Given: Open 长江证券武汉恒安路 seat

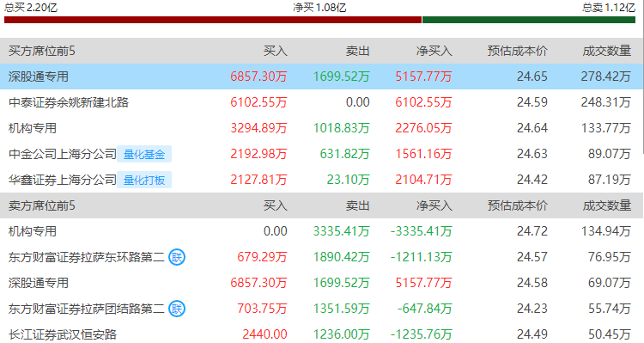Looking at the screenshot, I should tap(63, 334).
